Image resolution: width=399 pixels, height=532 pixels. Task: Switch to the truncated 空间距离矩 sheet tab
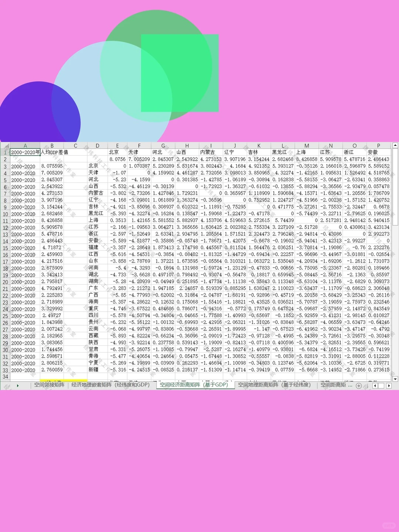click(x=333, y=385)
